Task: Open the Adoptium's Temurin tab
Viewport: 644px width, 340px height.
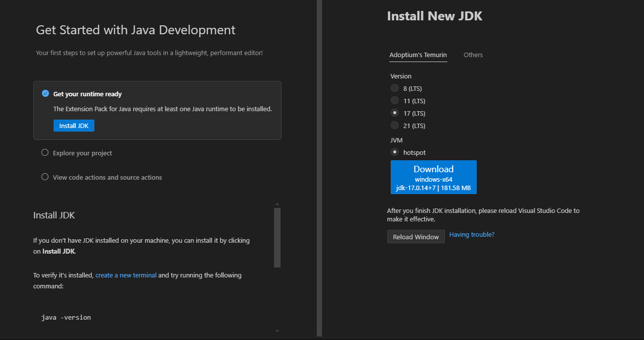Action: [x=418, y=55]
